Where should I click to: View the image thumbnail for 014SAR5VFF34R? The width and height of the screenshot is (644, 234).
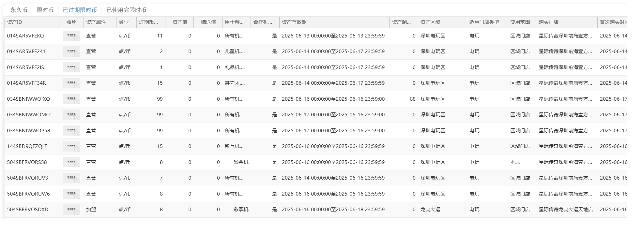point(71,83)
